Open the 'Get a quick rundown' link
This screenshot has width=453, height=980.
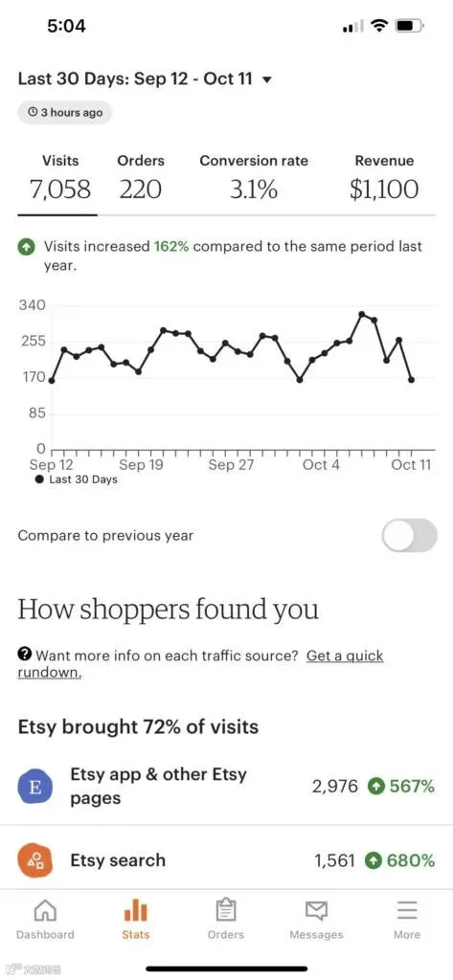tap(200, 664)
